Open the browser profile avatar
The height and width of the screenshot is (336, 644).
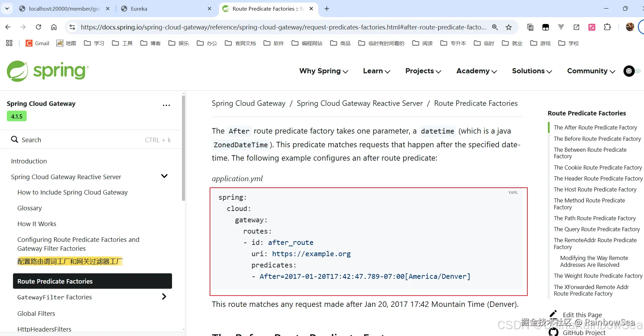[630, 27]
